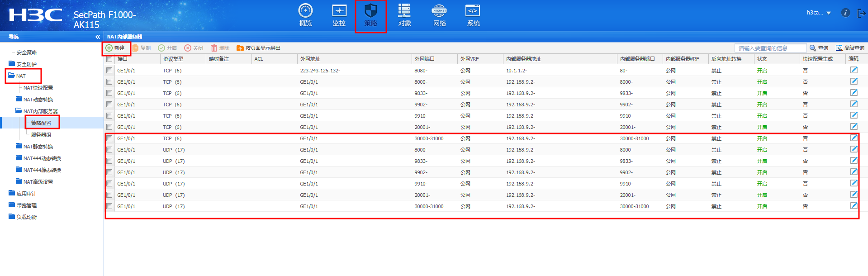Check the TCP 8000 row checkbox
The width and height of the screenshot is (868, 276).
[x=109, y=82]
